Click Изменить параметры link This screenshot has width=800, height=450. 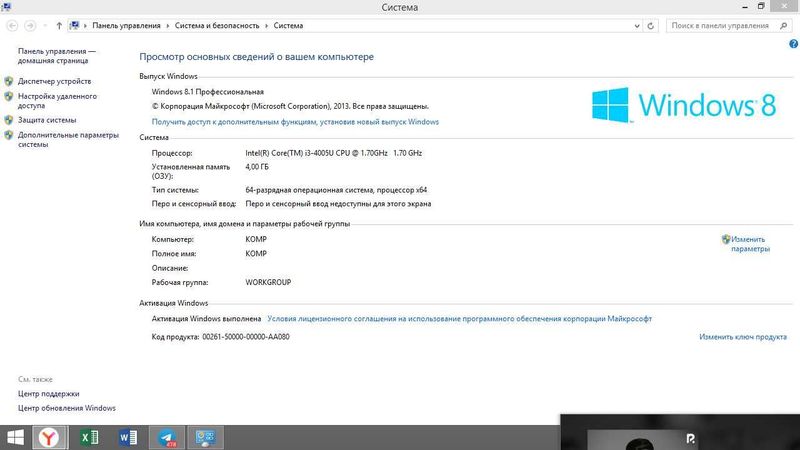click(750, 244)
